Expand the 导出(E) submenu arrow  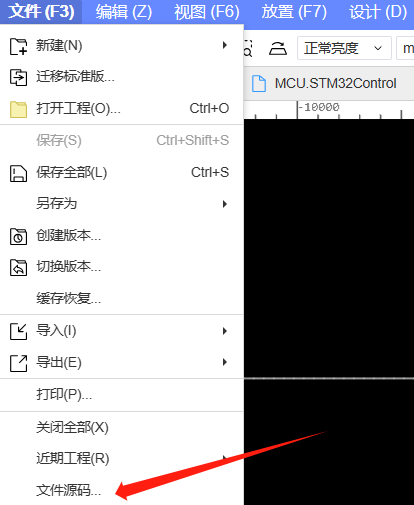tap(225, 362)
